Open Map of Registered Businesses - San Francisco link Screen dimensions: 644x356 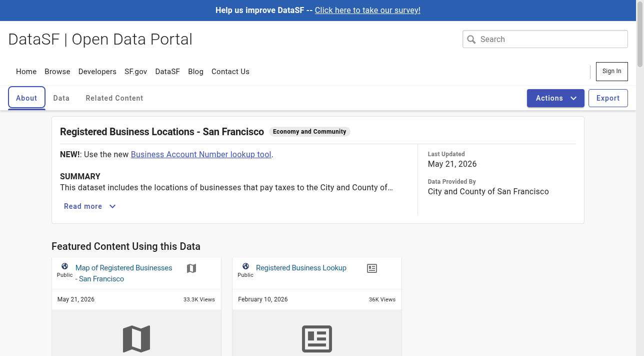tap(123, 273)
